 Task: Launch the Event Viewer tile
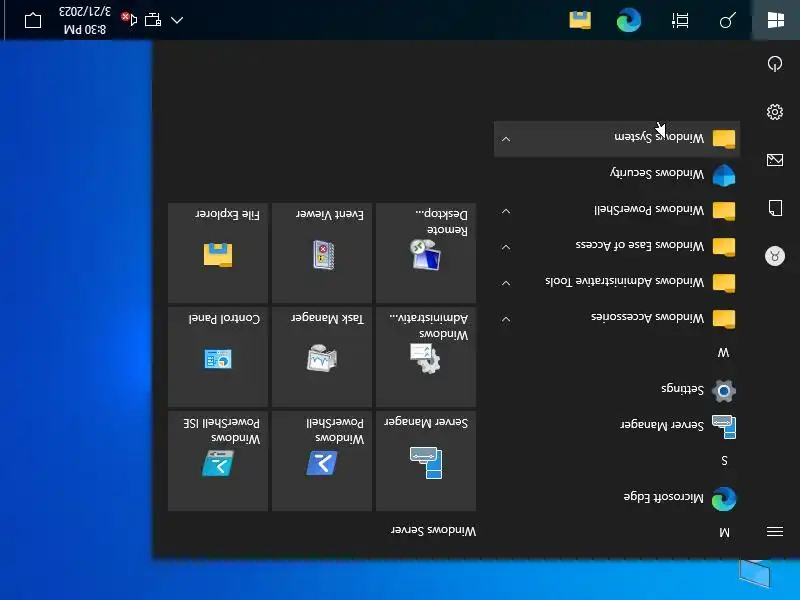point(322,253)
